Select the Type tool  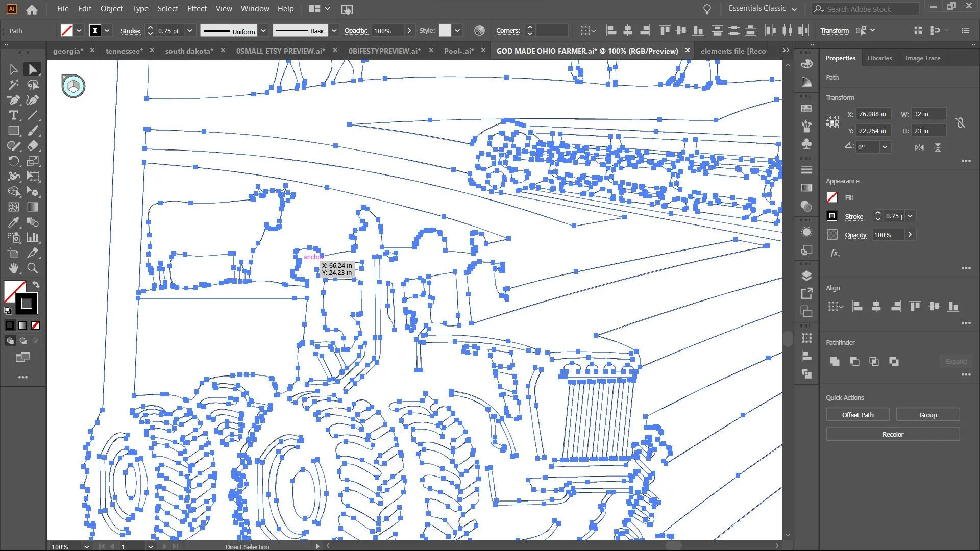14,115
